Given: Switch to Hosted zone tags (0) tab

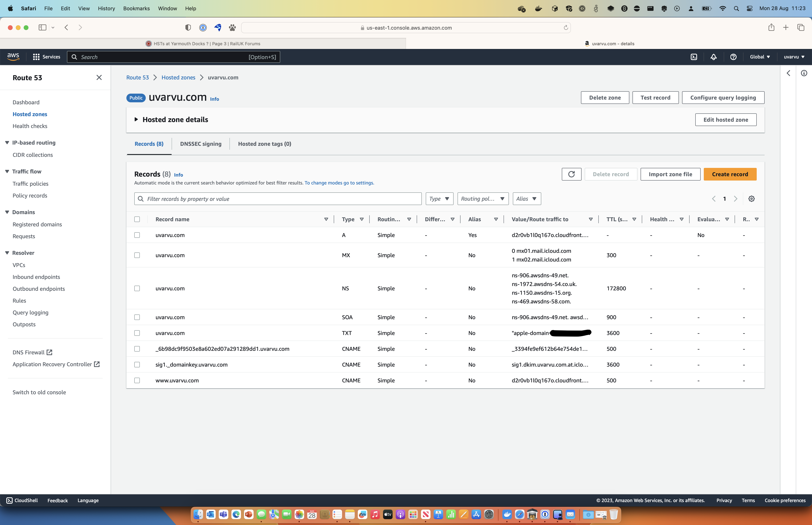Looking at the screenshot, I should 264,144.
